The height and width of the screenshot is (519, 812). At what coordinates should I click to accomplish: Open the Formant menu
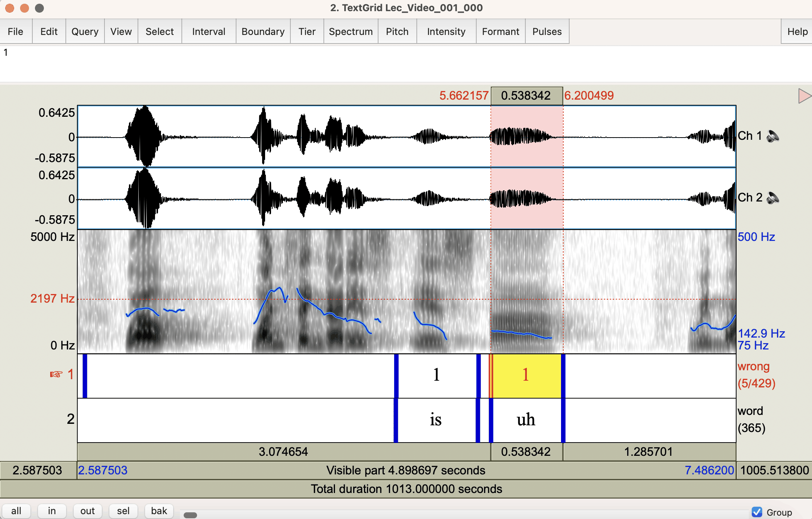[x=500, y=32]
